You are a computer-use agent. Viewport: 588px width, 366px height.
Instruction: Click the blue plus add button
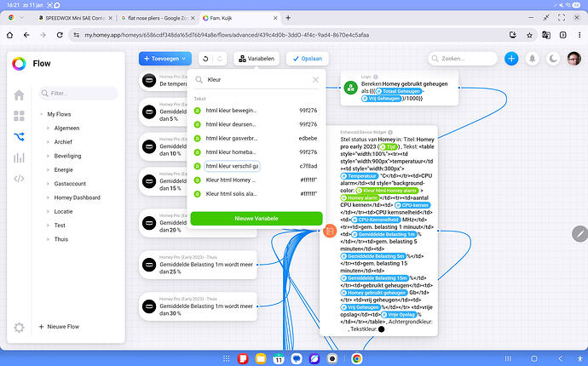point(511,59)
